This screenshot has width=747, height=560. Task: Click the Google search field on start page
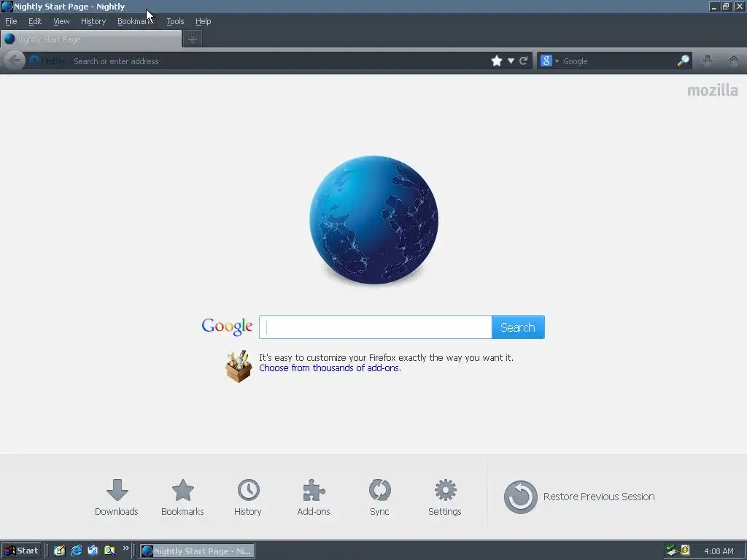tap(376, 327)
